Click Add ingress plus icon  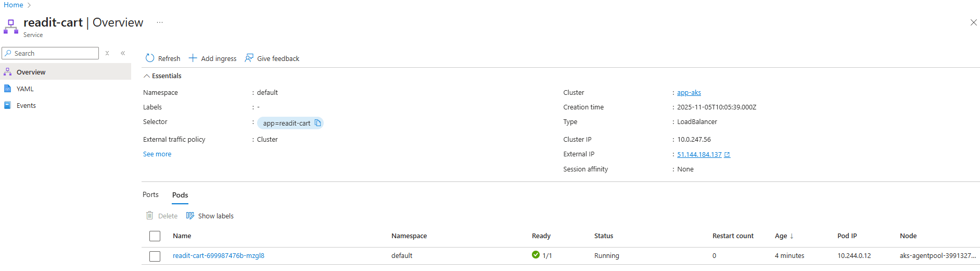(193, 58)
